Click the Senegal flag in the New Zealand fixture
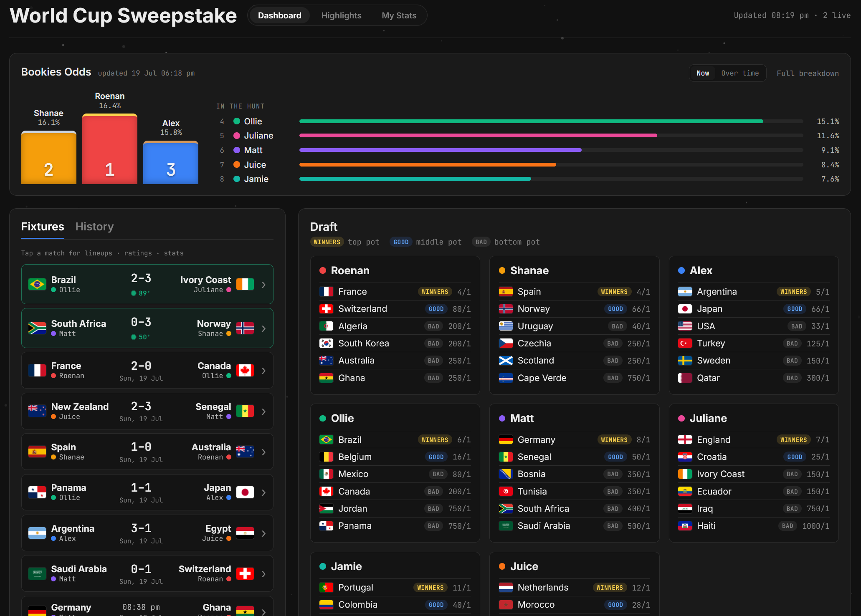Viewport: 861px width, 616px height. click(x=245, y=411)
